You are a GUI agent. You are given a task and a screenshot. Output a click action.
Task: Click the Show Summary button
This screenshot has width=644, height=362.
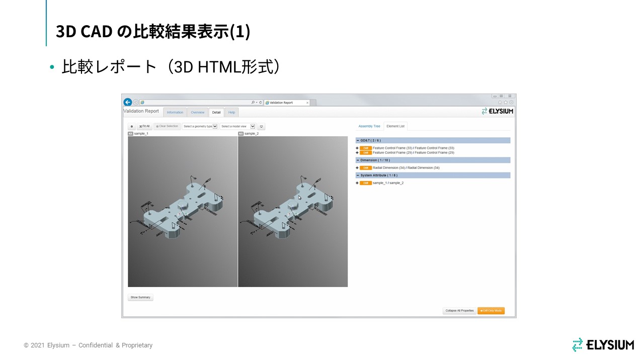140,298
